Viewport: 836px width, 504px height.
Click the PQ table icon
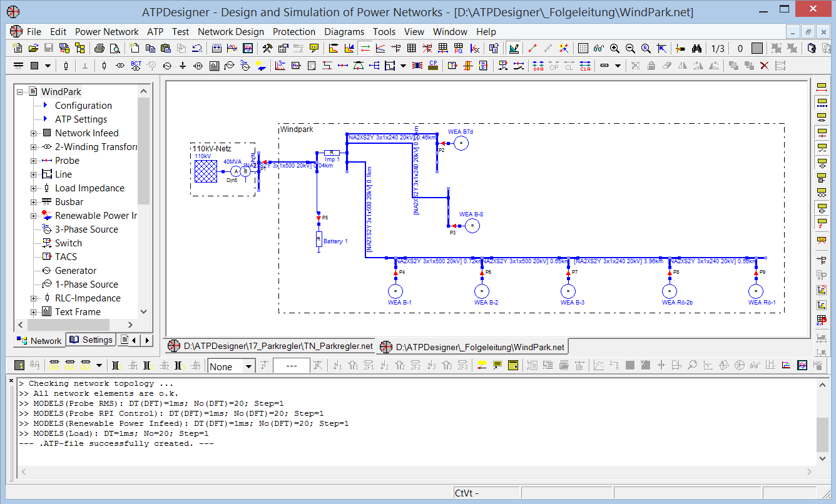[459, 48]
